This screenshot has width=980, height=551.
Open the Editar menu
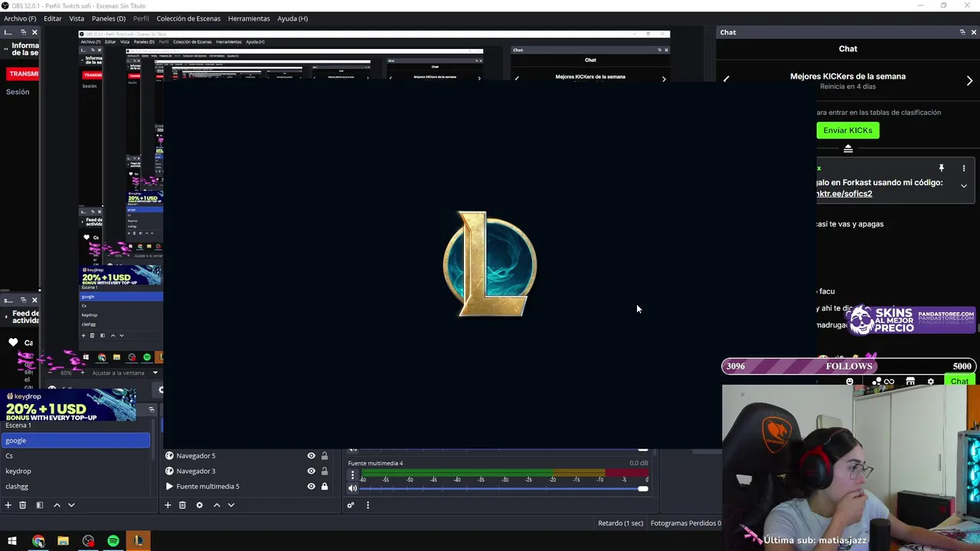click(53, 18)
